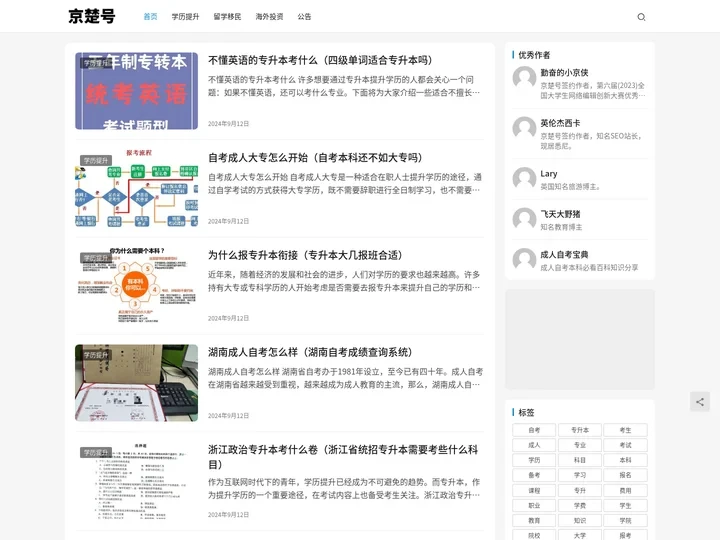Select the 科目 tag
The height and width of the screenshot is (540, 720).
coord(579,460)
